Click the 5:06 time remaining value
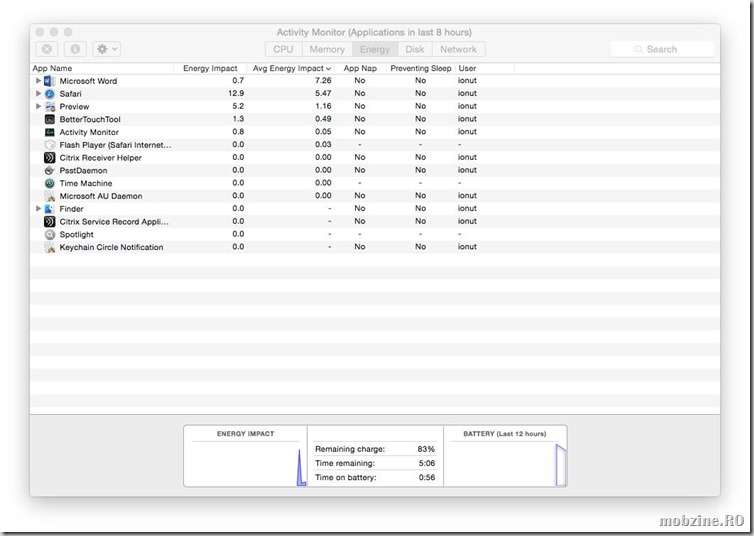 427,463
